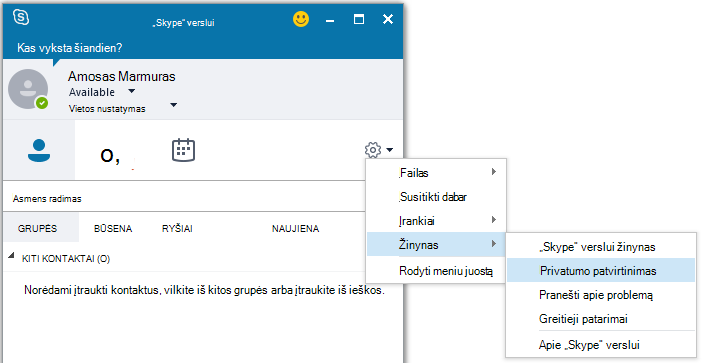Open "Skype" verslui žinynas entry
Screen dimensions: 704x363
601,247
